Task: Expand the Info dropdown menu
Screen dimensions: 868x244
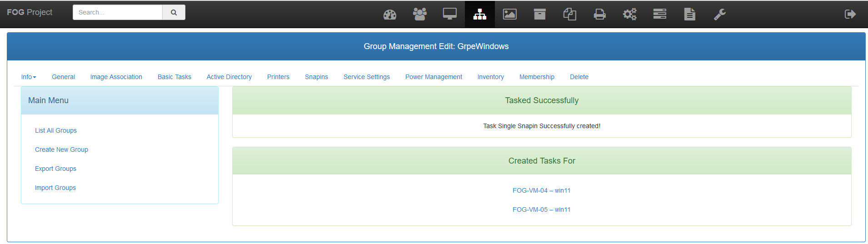Action: pyautogui.click(x=28, y=77)
